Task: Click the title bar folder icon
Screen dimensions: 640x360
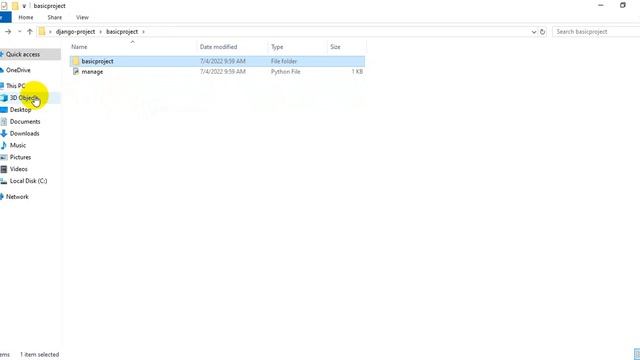Action: coord(15,6)
